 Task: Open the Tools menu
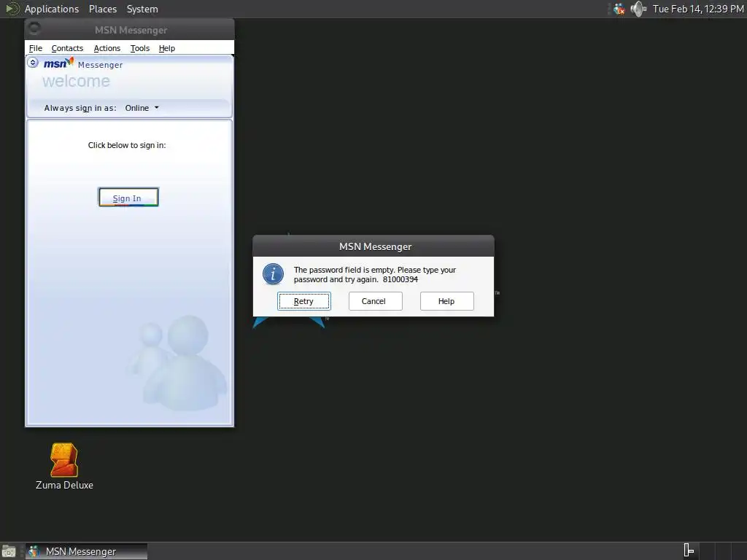(x=139, y=48)
